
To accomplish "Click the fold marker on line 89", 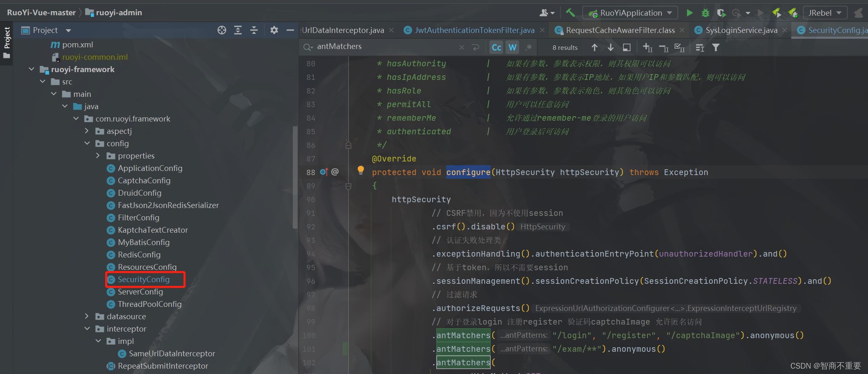I will [348, 186].
